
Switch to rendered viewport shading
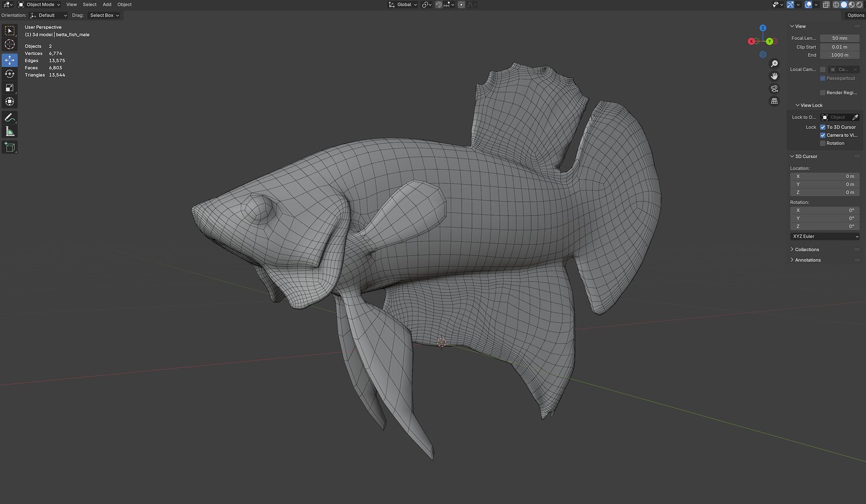click(x=859, y=5)
